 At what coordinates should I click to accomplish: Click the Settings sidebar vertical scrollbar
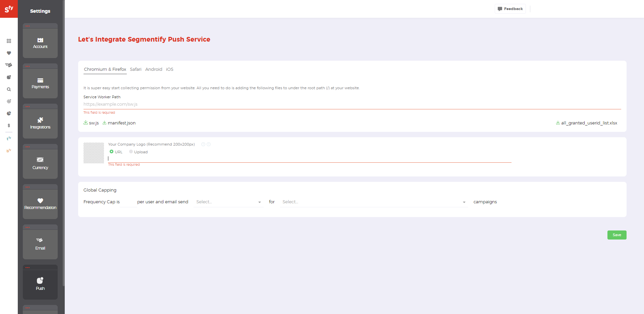tap(63, 143)
